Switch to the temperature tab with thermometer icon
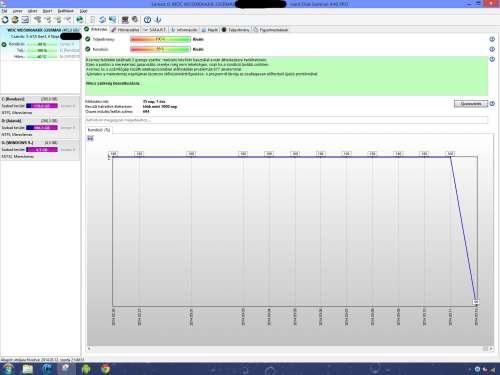 click(125, 30)
